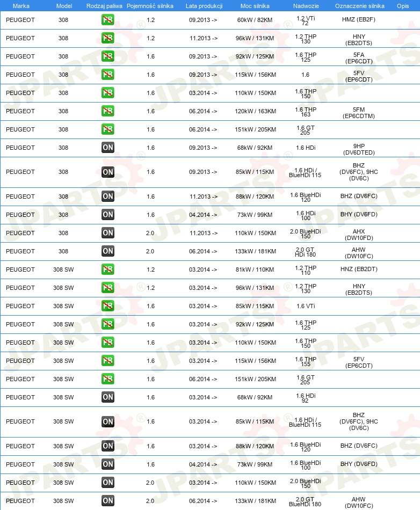Click petrol icon in 308 96kW / 131KM row
Image resolution: width=420 pixels, height=510 pixels.
pos(107,38)
